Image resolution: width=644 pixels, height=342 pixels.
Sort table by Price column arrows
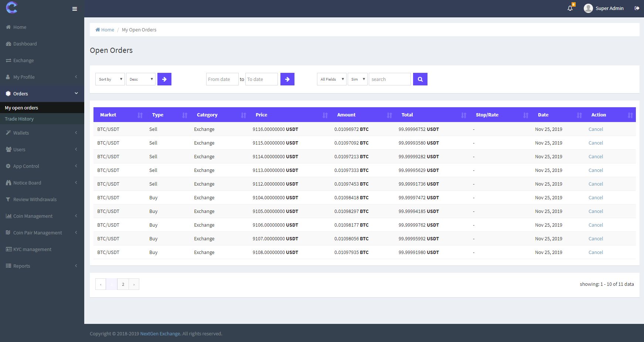(325, 115)
